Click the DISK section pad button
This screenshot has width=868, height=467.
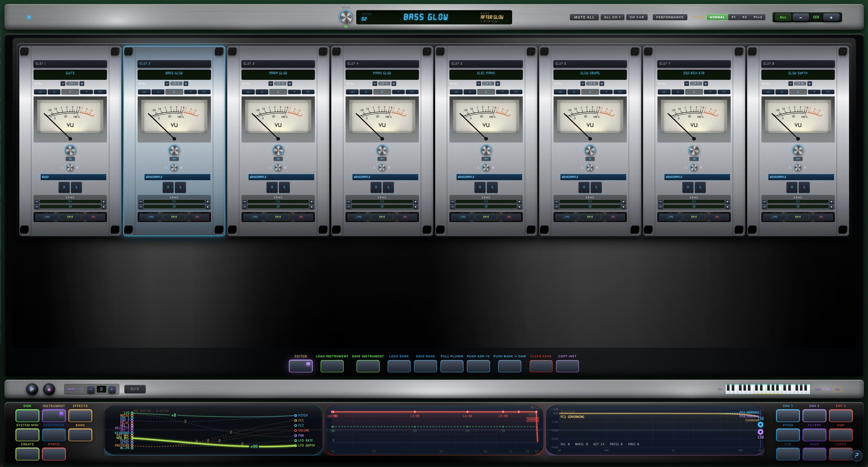click(x=27, y=416)
